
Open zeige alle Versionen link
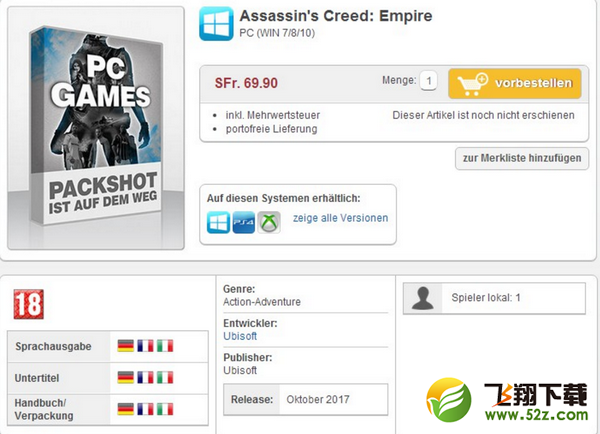(341, 218)
